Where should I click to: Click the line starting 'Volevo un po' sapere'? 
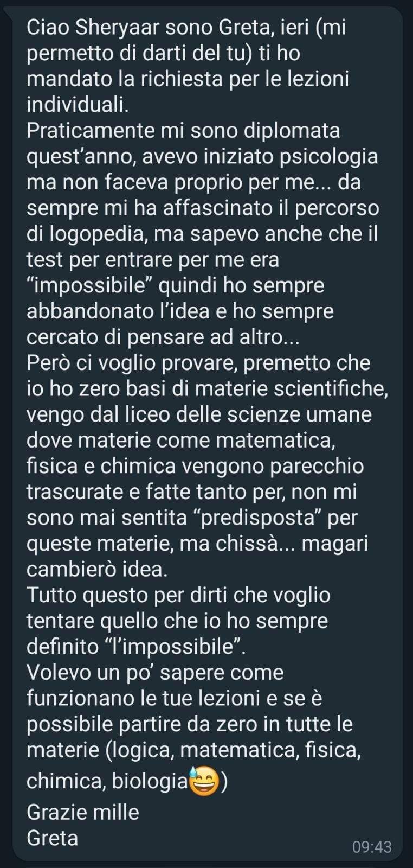[155, 673]
